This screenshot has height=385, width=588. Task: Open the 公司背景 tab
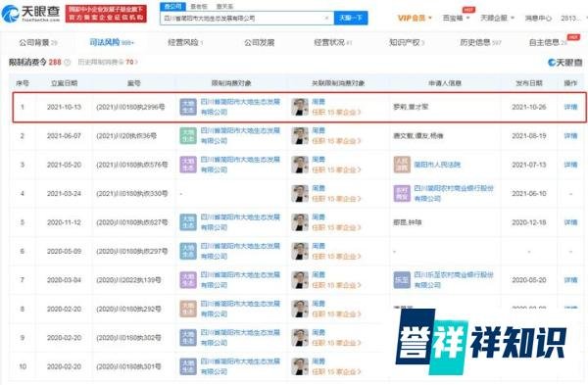click(x=38, y=43)
